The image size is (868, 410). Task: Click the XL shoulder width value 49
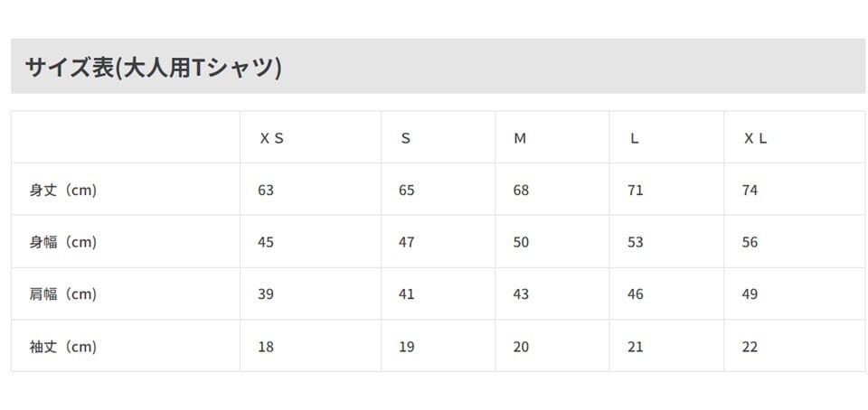[x=750, y=294]
